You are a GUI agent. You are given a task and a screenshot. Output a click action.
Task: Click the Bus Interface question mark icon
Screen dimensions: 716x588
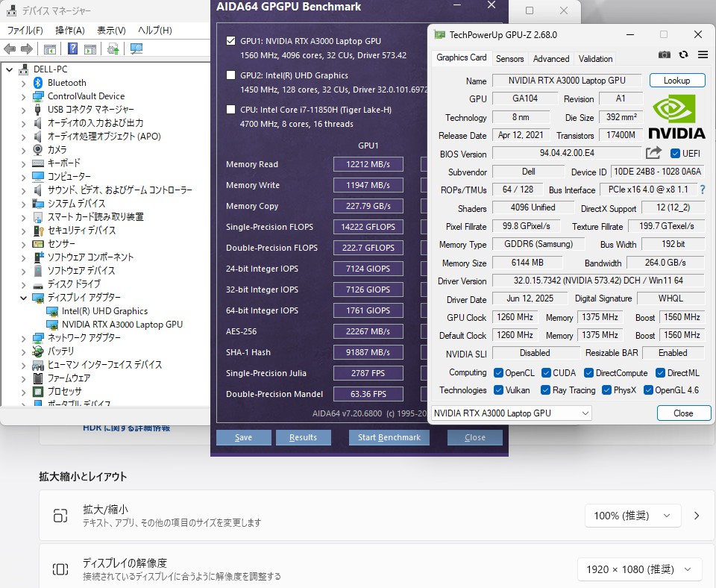(x=702, y=190)
